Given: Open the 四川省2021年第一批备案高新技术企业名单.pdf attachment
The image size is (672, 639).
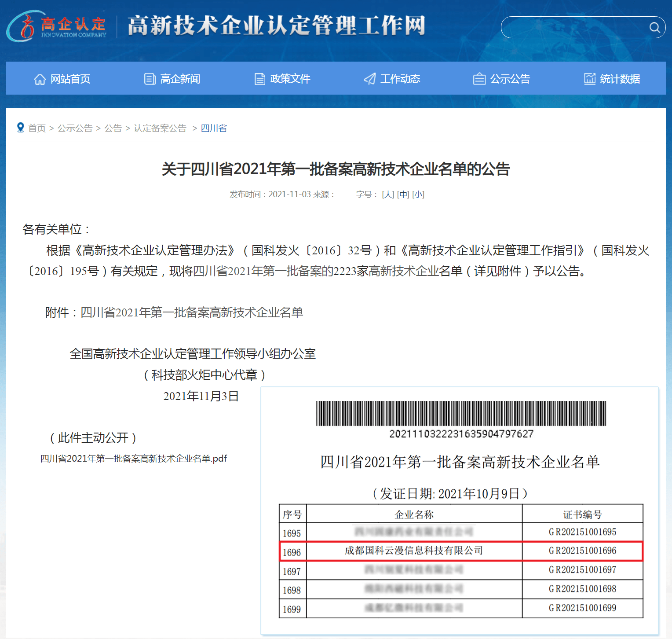Looking at the screenshot, I should pos(134,459).
